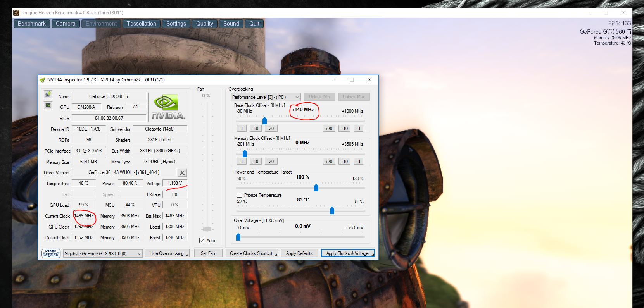The width and height of the screenshot is (644, 308).
Task: Click the Subvendor value Gigabyte (1458)
Action: [160, 129]
